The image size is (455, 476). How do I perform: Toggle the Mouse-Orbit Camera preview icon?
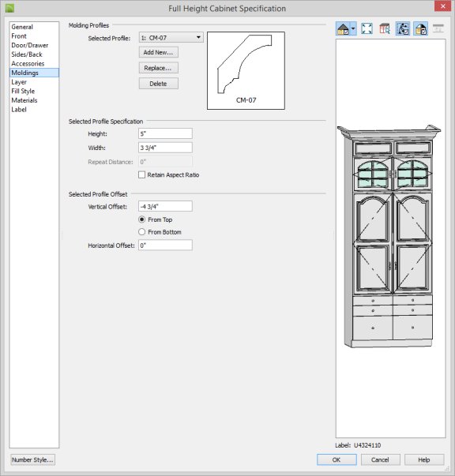[403, 29]
